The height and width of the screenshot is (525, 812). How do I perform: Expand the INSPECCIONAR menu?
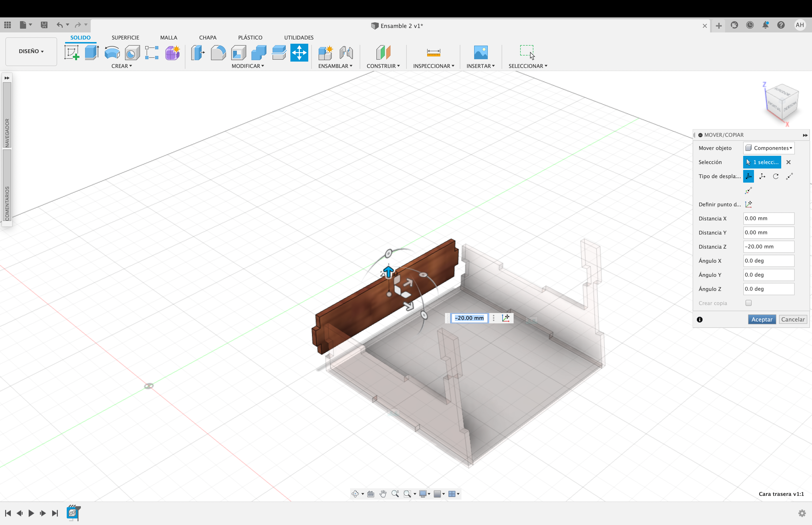[433, 66]
